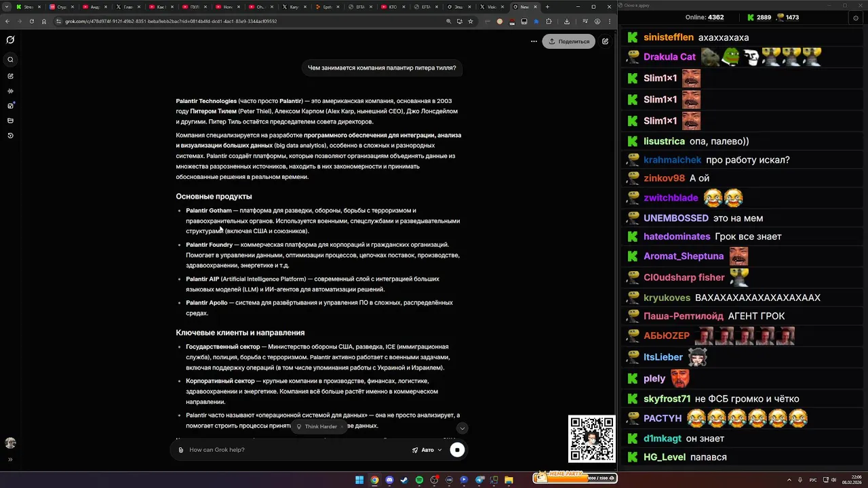Click the grok.com address bar URL
The height and width of the screenshot is (488, 868).
pos(171,21)
